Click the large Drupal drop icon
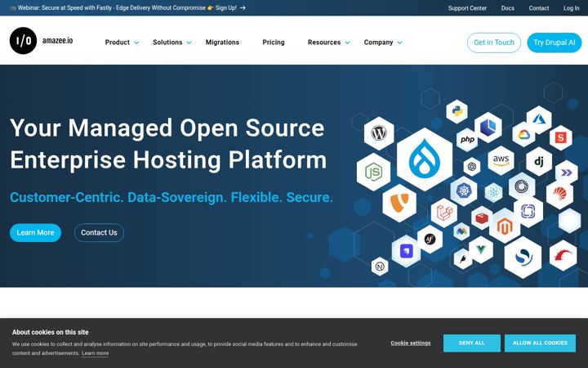 click(425, 159)
